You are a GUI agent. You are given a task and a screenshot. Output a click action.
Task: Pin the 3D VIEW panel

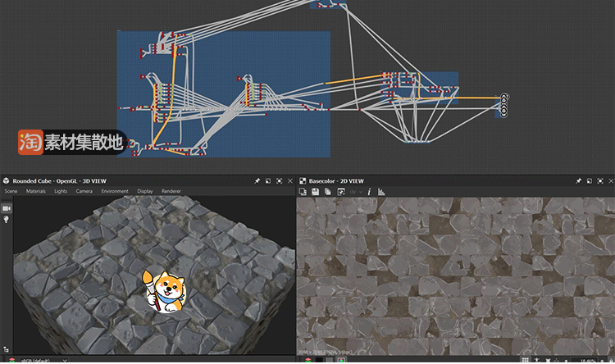[257, 180]
